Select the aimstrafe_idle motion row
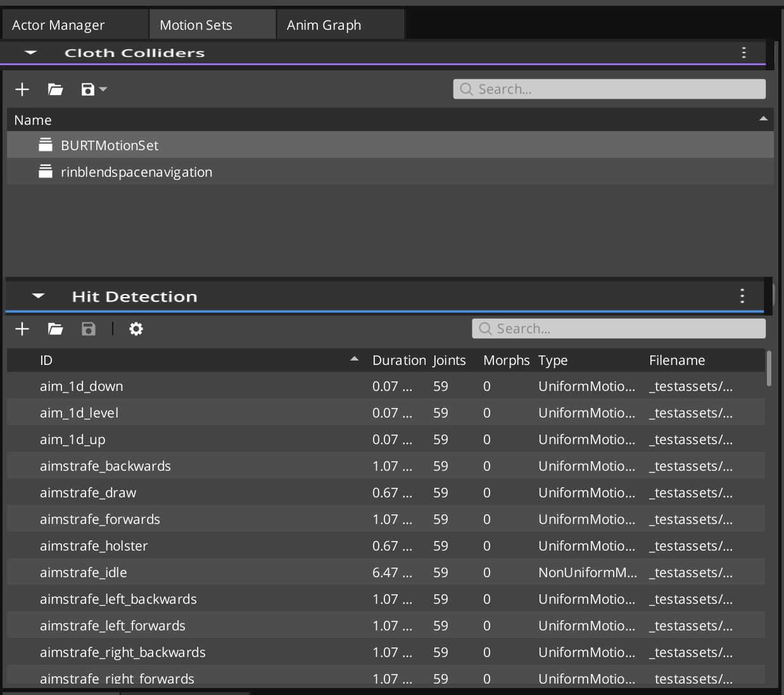Image resolution: width=784 pixels, height=695 pixels. coord(83,571)
